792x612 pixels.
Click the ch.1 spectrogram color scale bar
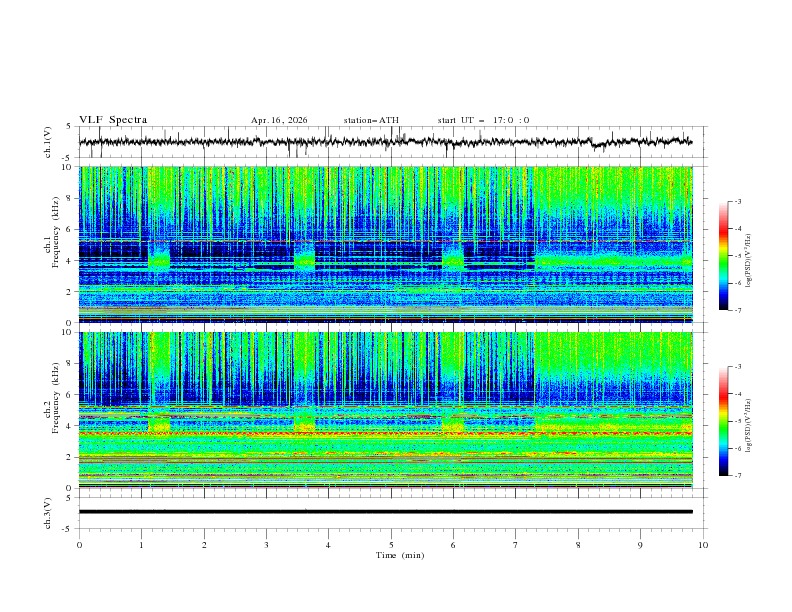(723, 256)
